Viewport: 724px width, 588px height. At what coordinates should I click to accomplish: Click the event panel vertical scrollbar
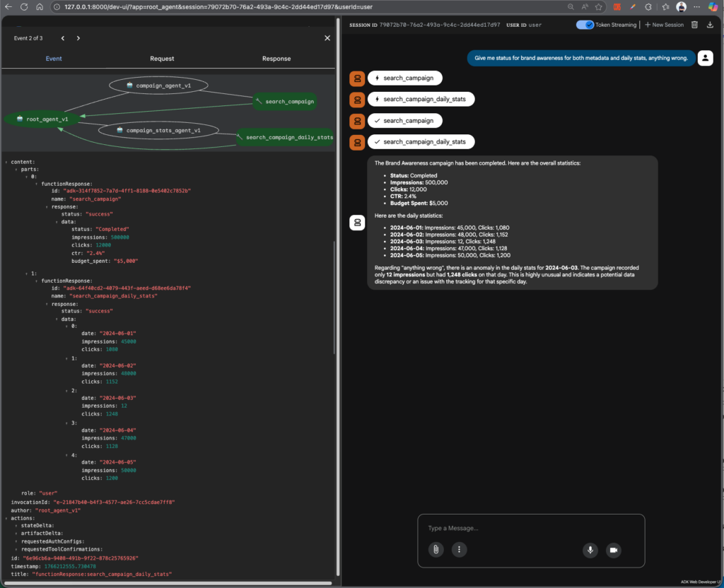[x=337, y=297]
